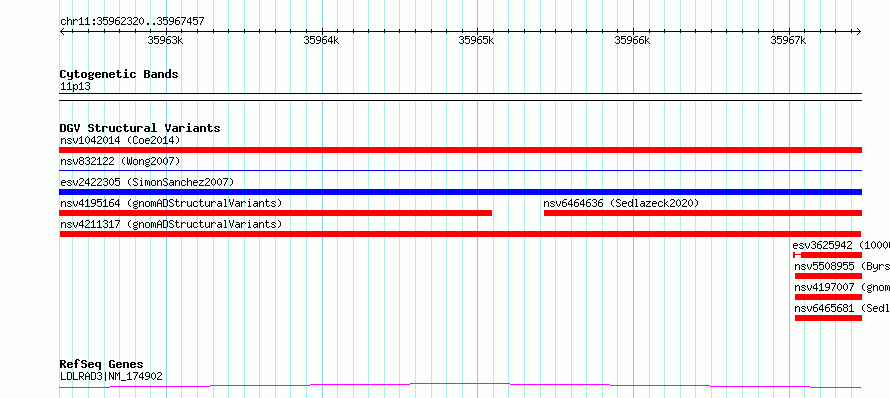Screen dimensions: 890x398
Task: Open nsv4195164 (gnomADStructuralVariants) label
Action: coord(171,203)
